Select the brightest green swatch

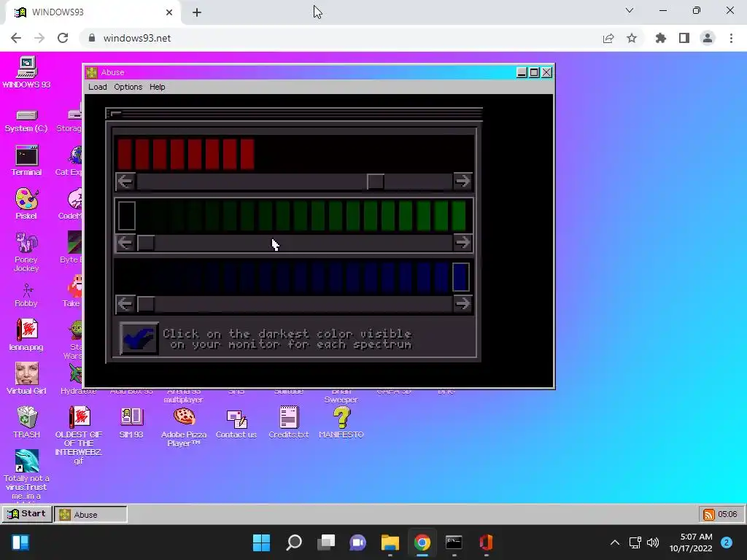coord(459,216)
